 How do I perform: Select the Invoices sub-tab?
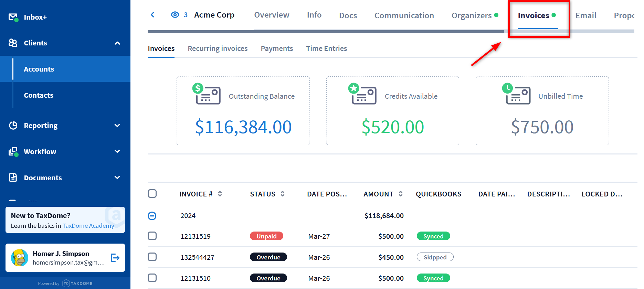click(161, 49)
